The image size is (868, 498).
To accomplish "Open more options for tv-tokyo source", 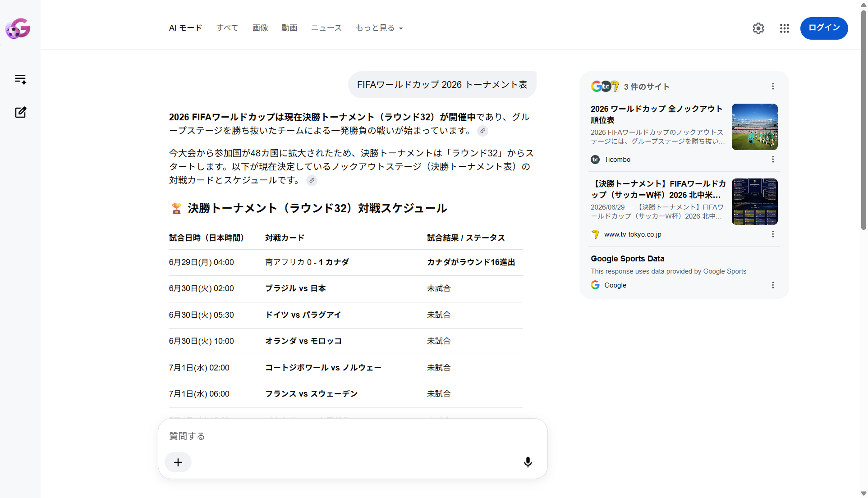I will click(x=773, y=234).
